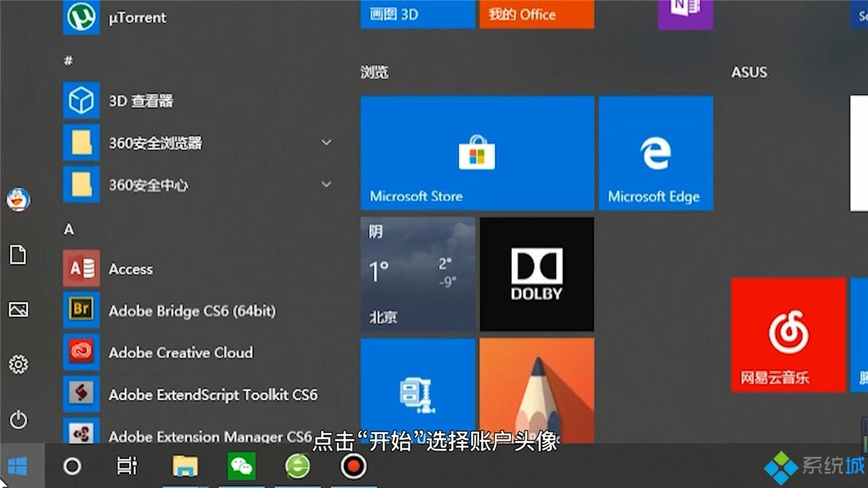Launch Adobe Creative Cloud
Viewport: 868px width, 488px height.
coord(197,353)
